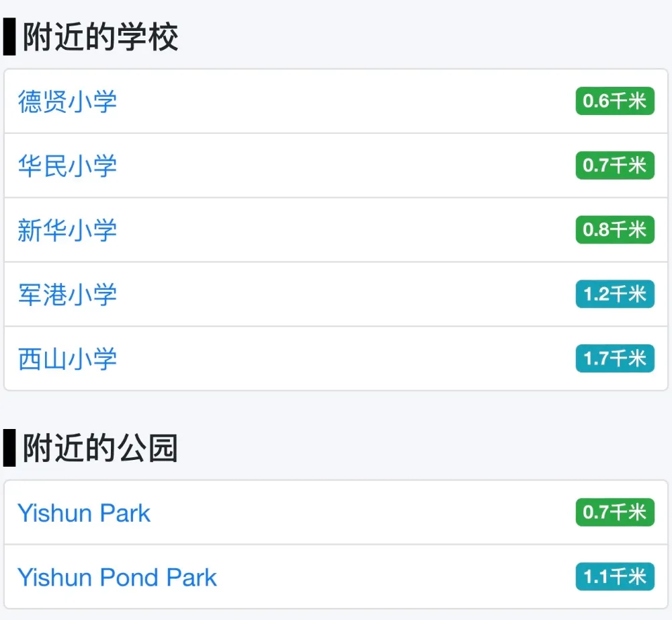Click the green 0.7千米 badge for 华民小学
The height and width of the screenshot is (620, 672).
[x=615, y=165]
